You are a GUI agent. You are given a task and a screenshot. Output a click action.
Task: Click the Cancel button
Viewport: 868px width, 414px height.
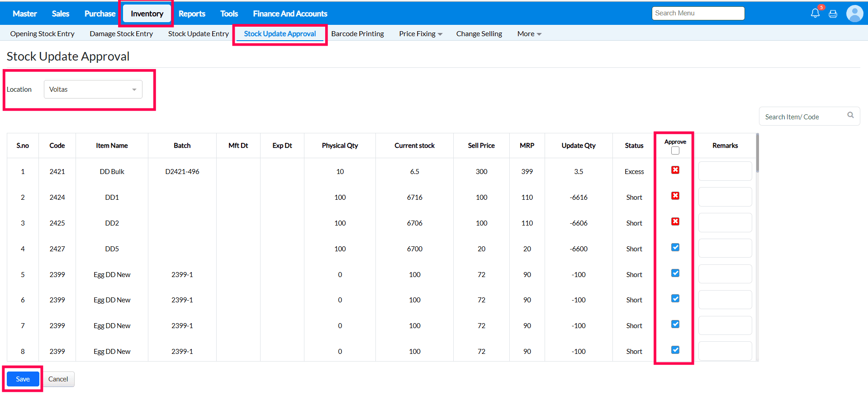click(58, 379)
